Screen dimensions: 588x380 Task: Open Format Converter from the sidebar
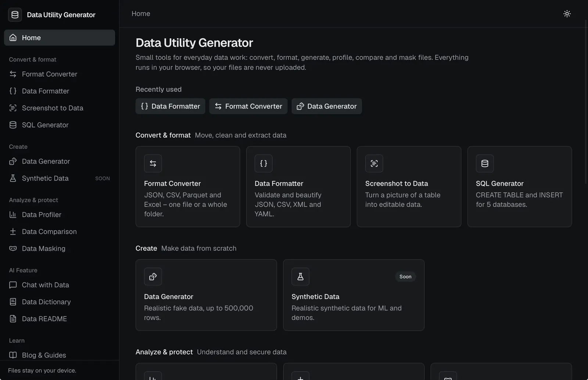(60, 74)
